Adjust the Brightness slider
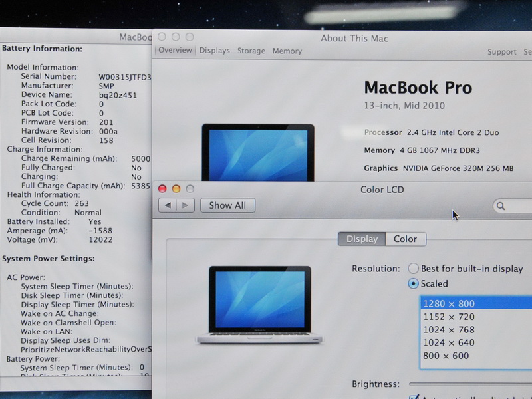The image size is (532, 399). pos(470,384)
